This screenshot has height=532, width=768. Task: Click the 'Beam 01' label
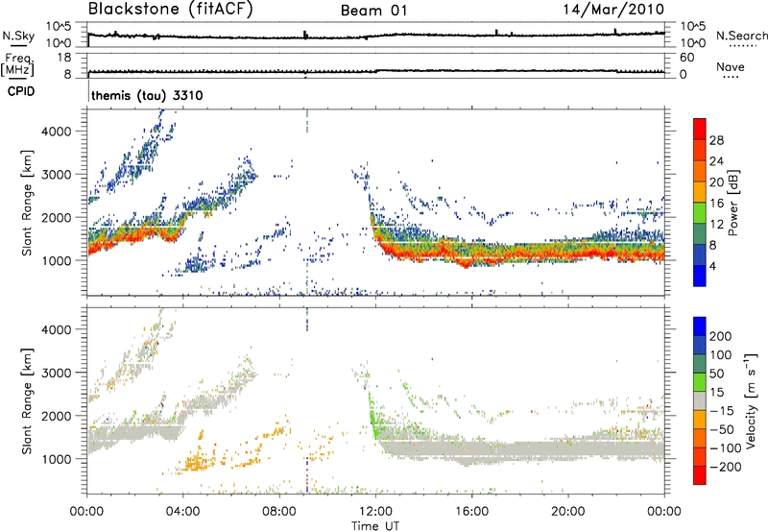click(373, 11)
